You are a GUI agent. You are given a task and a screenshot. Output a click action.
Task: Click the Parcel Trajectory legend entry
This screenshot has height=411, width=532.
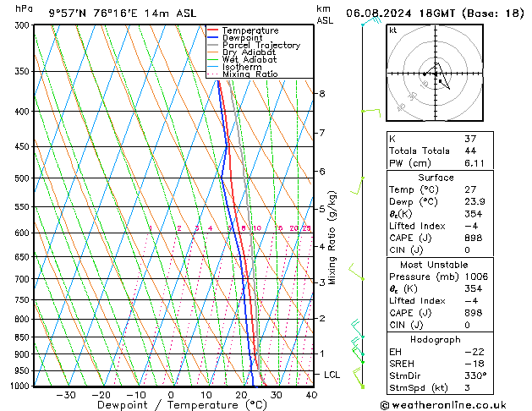[254, 45]
